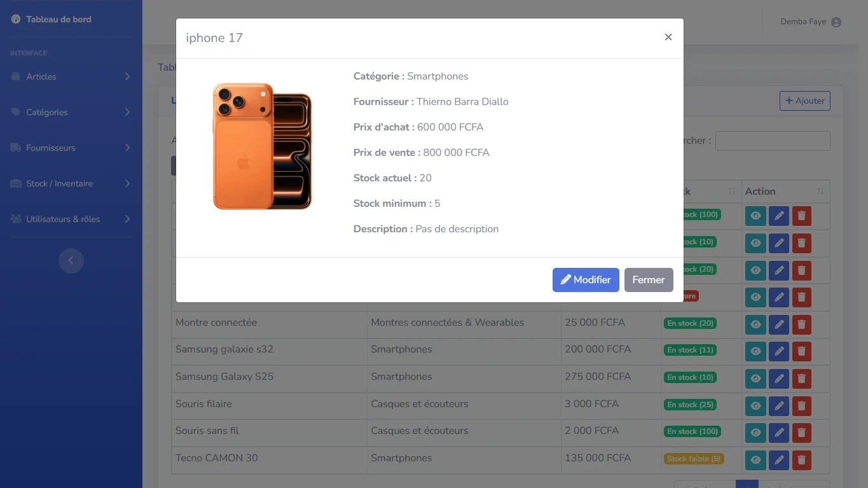Close the iphone 17 dialog with X

click(x=668, y=38)
